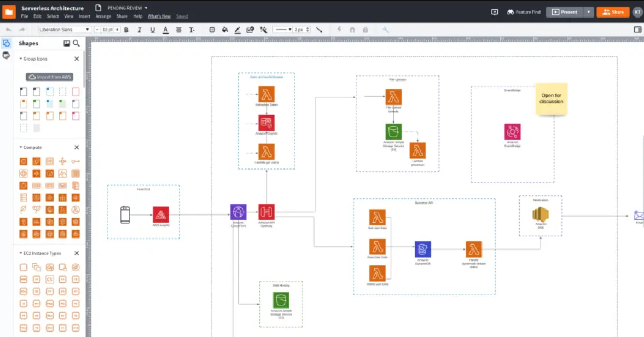The height and width of the screenshot is (337, 644).
Task: Open the Select menu
Action: [x=53, y=16]
